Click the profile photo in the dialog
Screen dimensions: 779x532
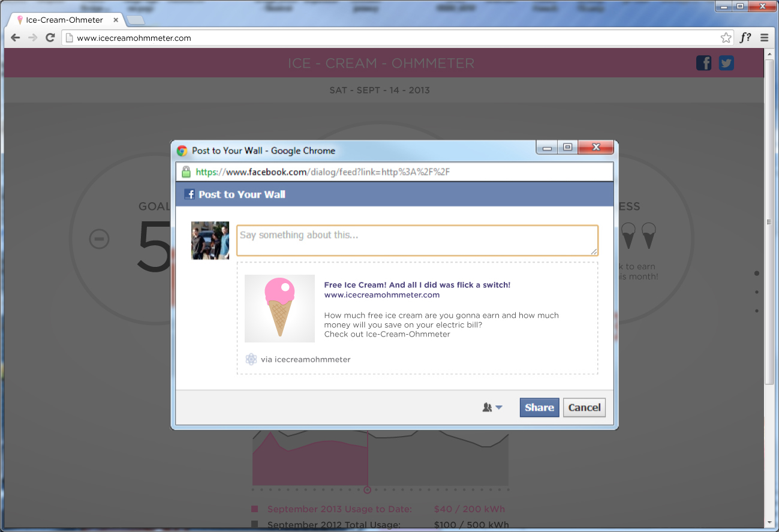(x=210, y=241)
